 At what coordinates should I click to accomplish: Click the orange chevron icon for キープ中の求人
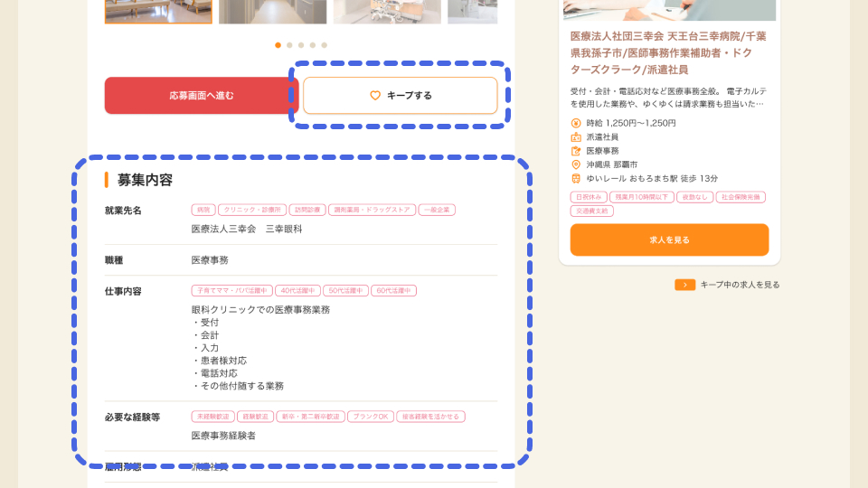coord(684,285)
